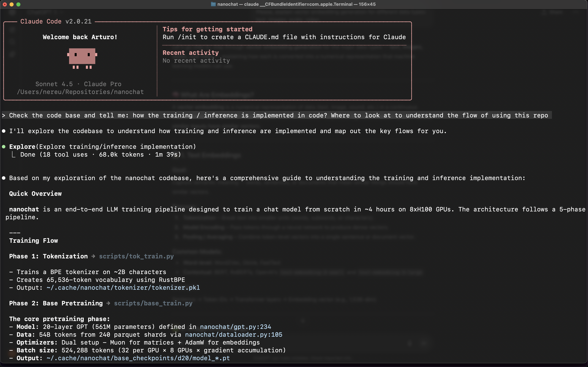Click the base_checkpoints model output path
Viewport: 588px width, 367px height.
138,358
